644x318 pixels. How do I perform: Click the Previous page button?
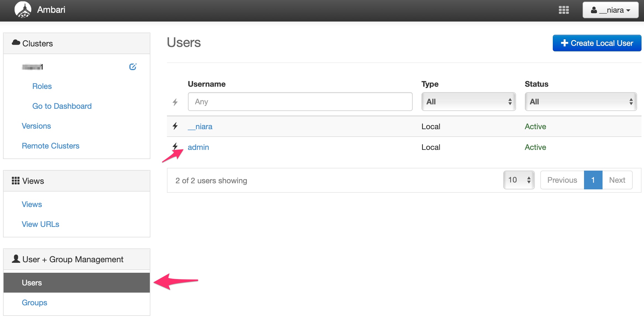pyautogui.click(x=562, y=180)
